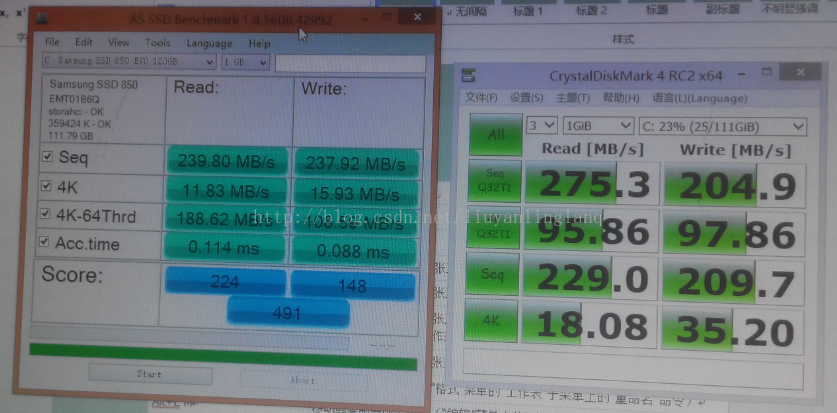Open 文件(F) menu in CrystalDiskMark

click(x=481, y=98)
